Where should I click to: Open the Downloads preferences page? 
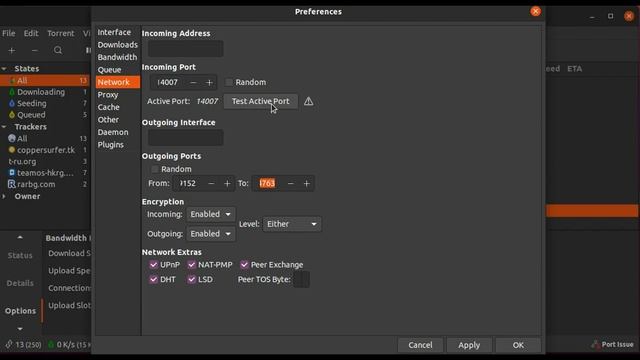point(118,45)
